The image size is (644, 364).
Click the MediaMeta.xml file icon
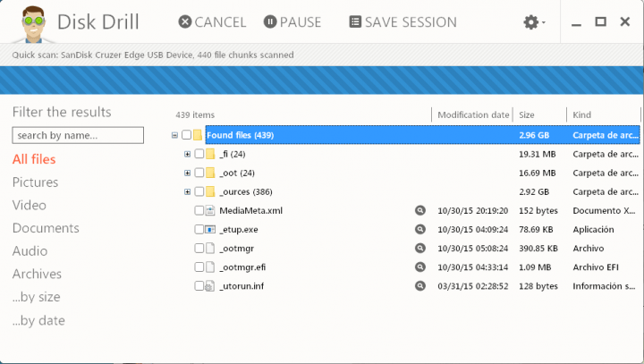(x=210, y=211)
